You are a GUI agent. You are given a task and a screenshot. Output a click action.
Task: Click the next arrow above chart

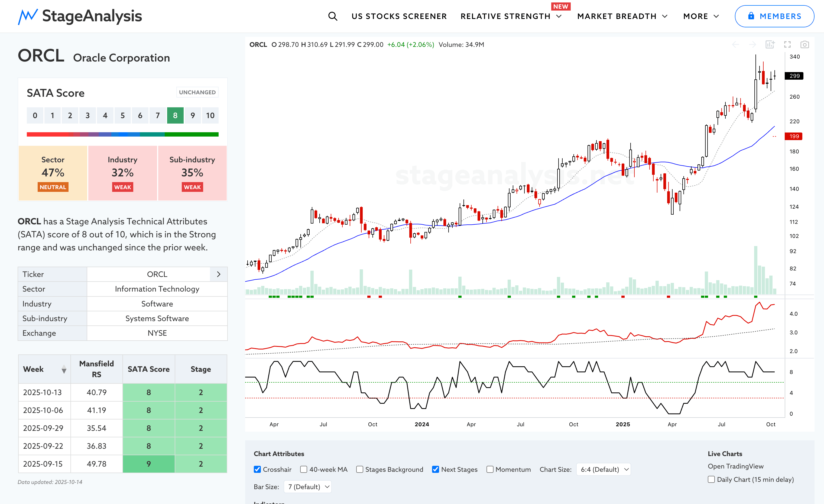coord(752,44)
